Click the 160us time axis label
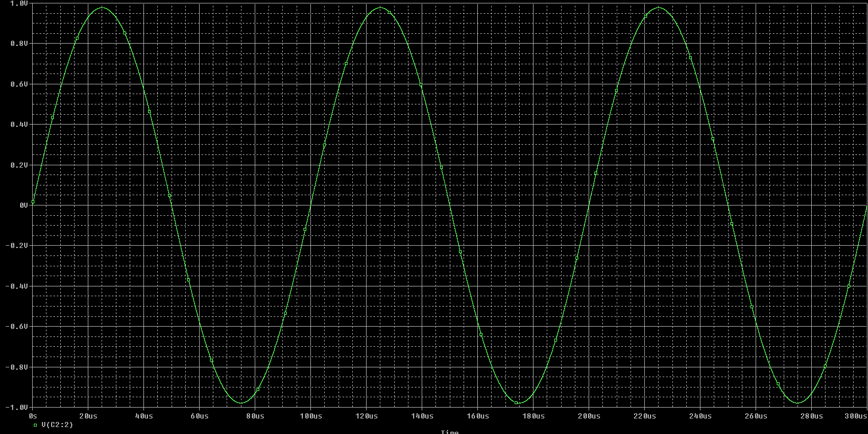 [x=478, y=416]
